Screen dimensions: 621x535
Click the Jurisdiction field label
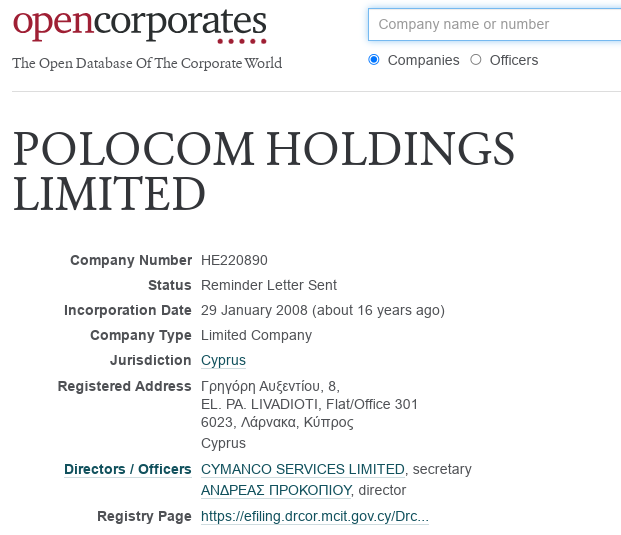(150, 360)
